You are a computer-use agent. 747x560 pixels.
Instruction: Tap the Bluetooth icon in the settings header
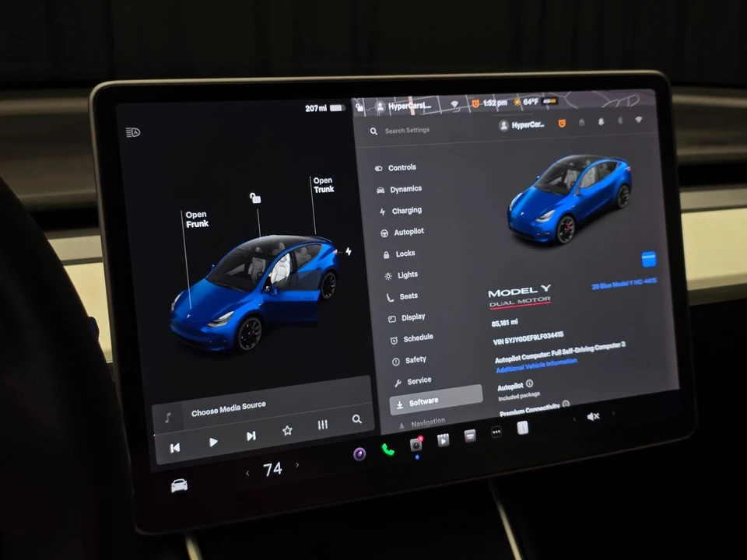(x=620, y=121)
